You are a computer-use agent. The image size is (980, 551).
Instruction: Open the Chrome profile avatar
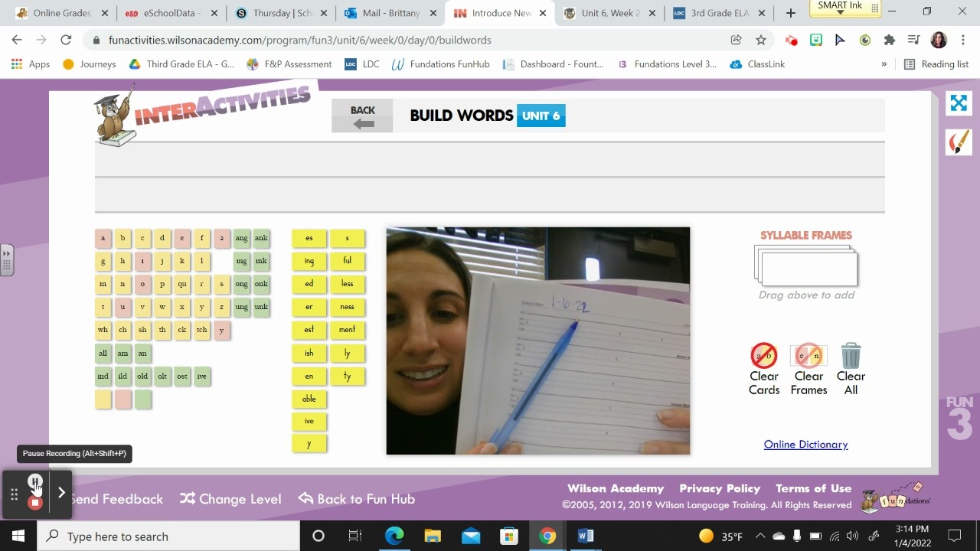pyautogui.click(x=939, y=40)
